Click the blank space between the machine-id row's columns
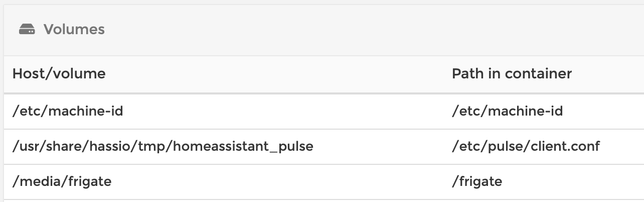Image resolution: width=644 pixels, height=202 pixels. 287,111
